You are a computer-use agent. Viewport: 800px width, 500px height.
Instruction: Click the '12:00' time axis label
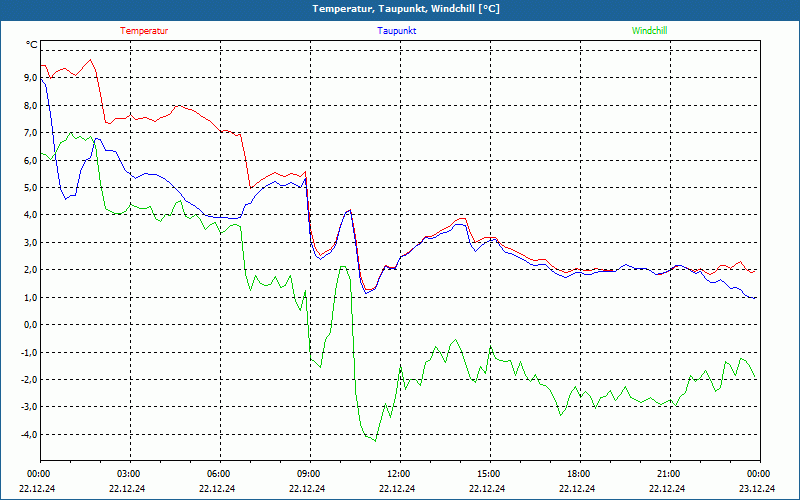tap(398, 474)
